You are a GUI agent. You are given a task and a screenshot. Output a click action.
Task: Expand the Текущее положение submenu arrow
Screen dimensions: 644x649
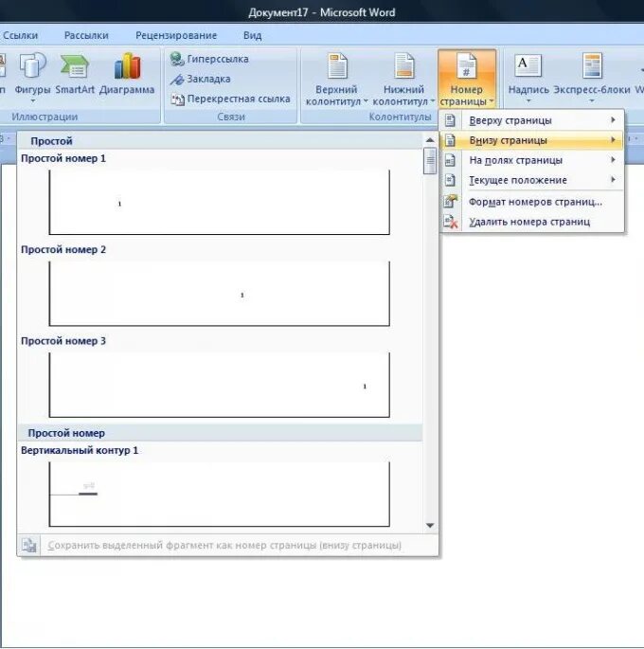coord(613,180)
